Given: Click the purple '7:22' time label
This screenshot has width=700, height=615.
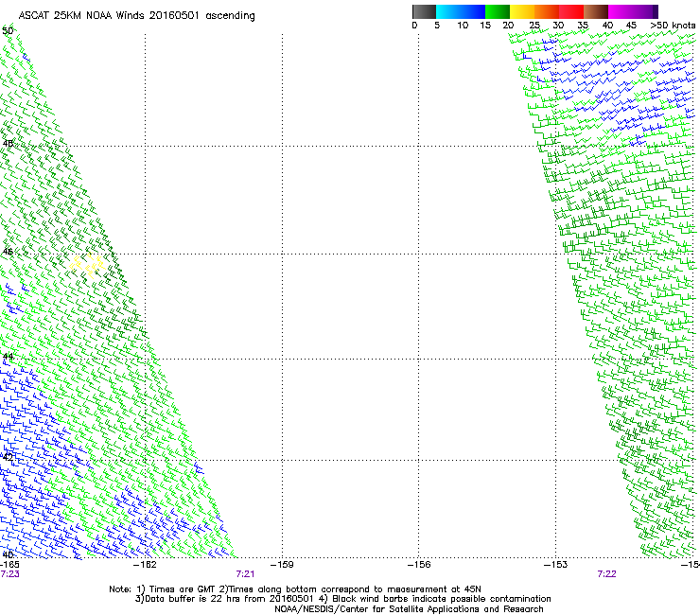Looking at the screenshot, I should click(606, 574).
